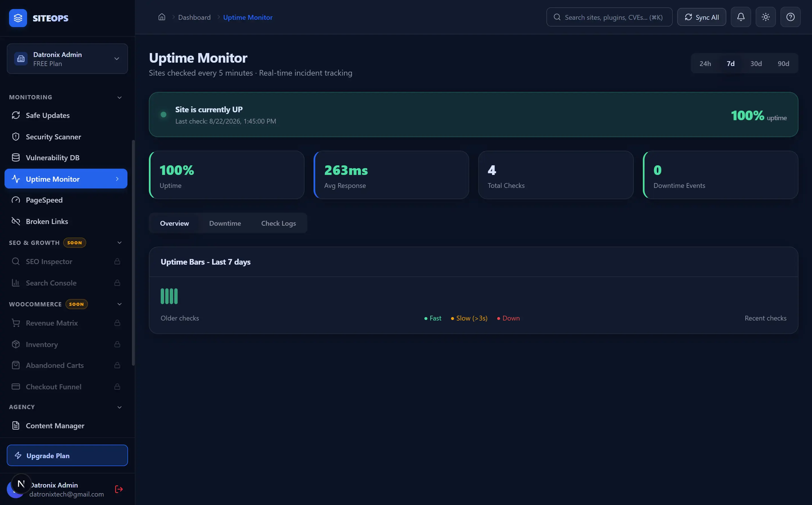Screen dimensions: 812x505
Task: Click the 0 Downtime Events card
Action: (x=721, y=175)
